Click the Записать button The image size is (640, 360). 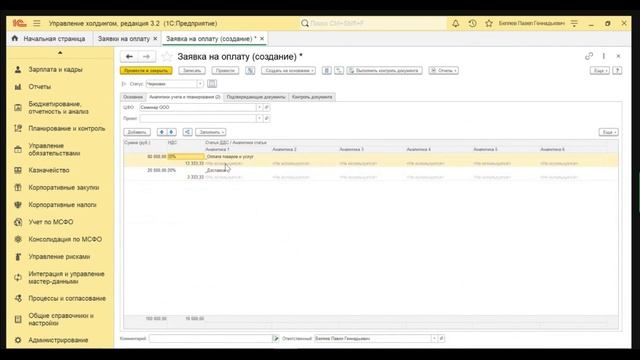pos(192,71)
